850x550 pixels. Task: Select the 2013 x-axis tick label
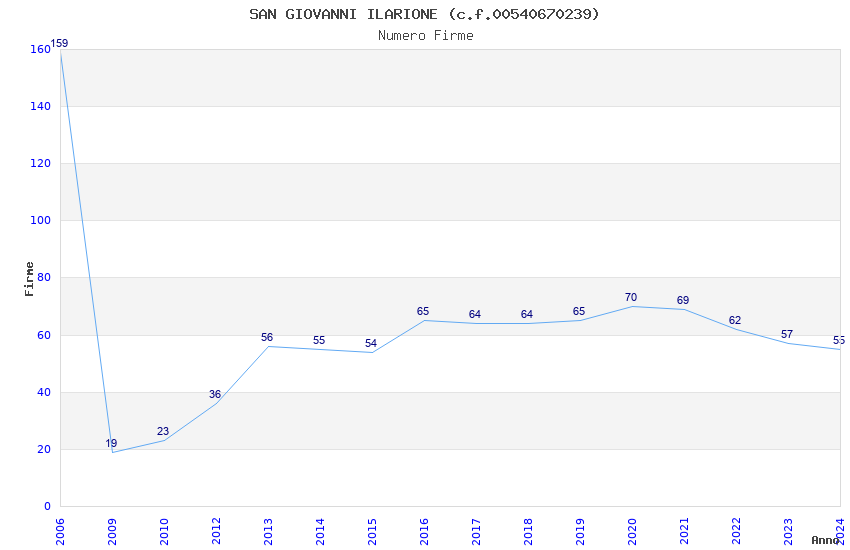[268, 532]
